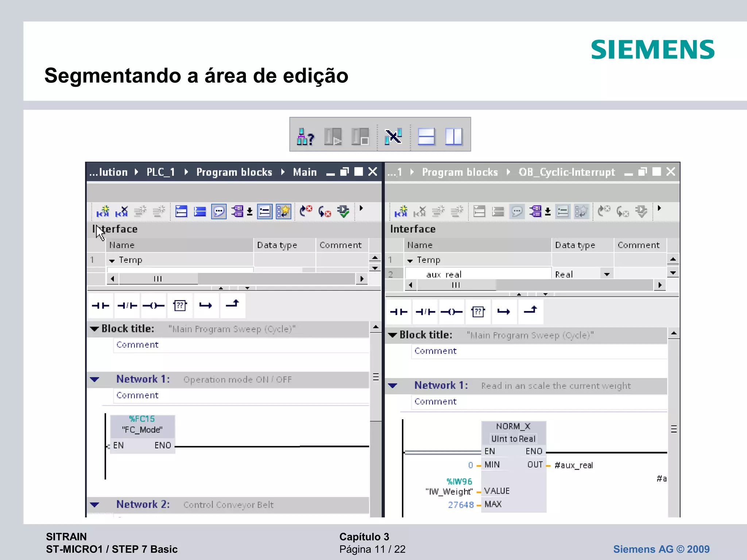Insert empty box in OB_Cyclic-Interrupt editor
747x560 pixels.
(x=478, y=312)
